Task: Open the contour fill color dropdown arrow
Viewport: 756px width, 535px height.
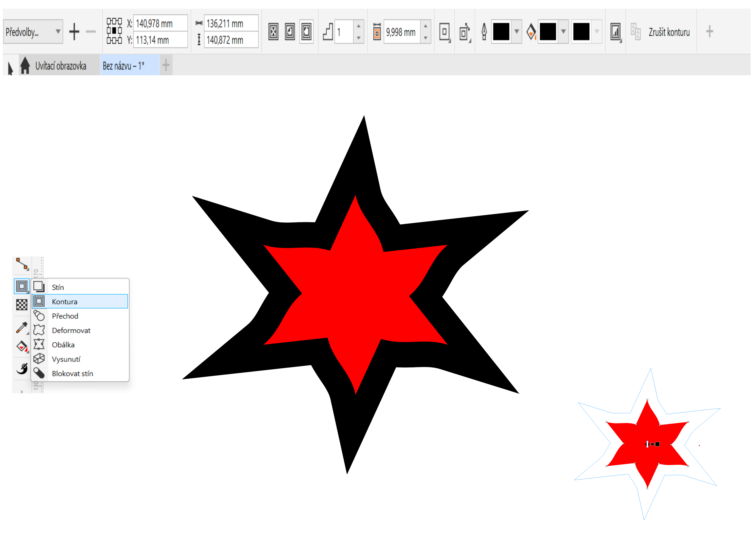Action: pos(563,32)
